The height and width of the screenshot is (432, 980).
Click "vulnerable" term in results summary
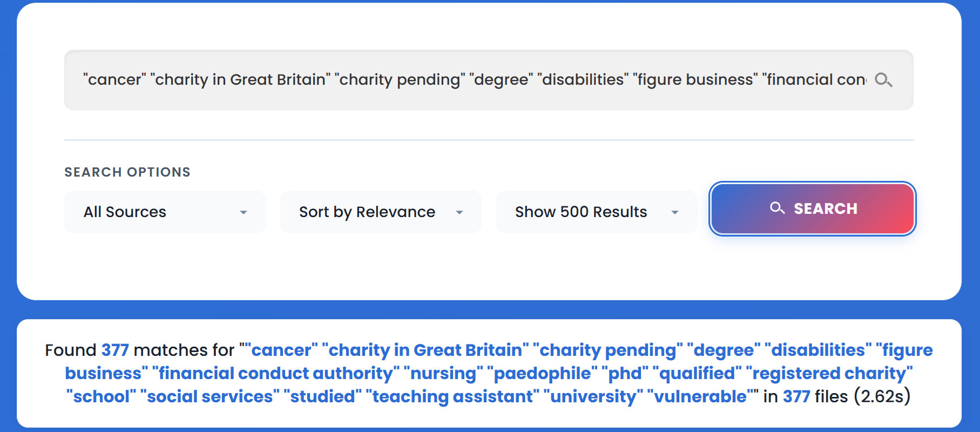700,396
